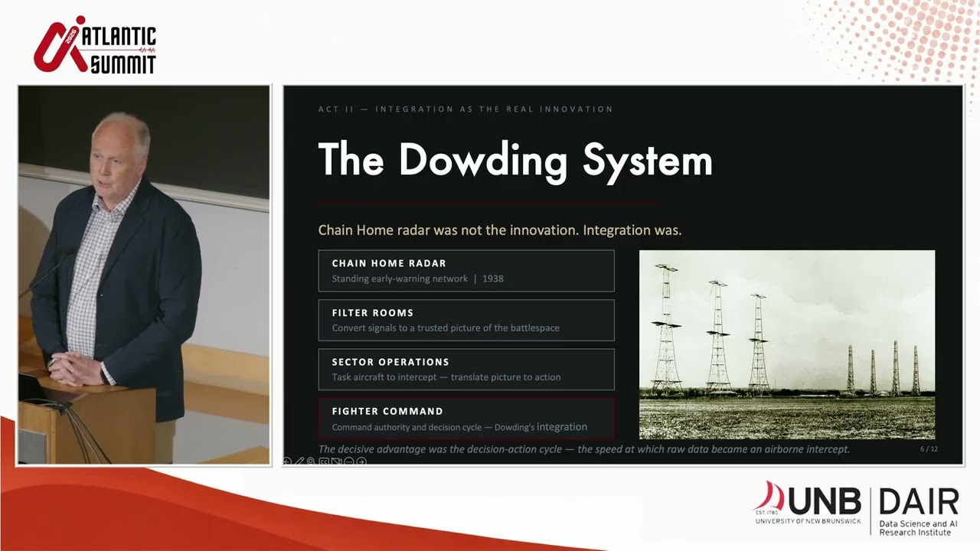This screenshot has height=551, width=980.
Task: Click 'Standing early-warning network | 1938' text
Action: 417,279
